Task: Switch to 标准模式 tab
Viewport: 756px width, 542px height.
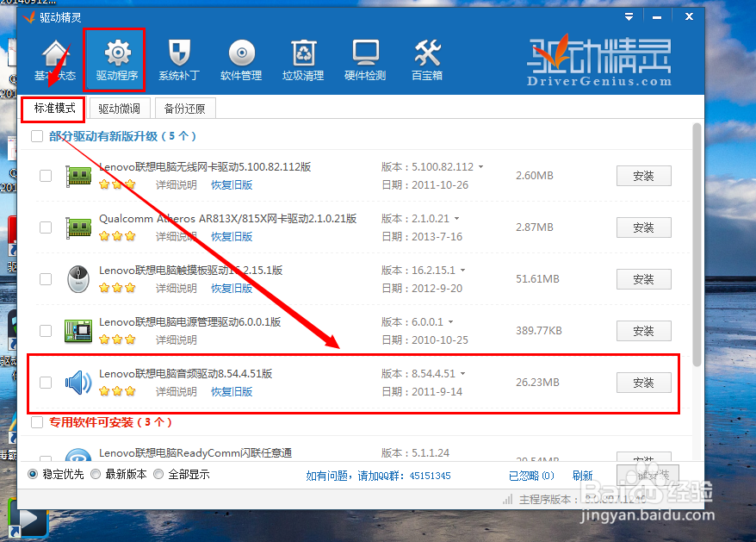Action: 54,109
